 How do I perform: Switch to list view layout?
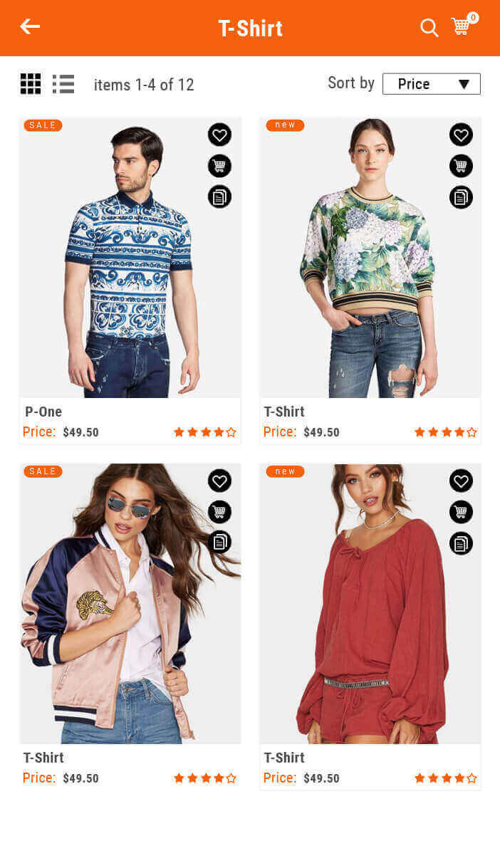[63, 84]
